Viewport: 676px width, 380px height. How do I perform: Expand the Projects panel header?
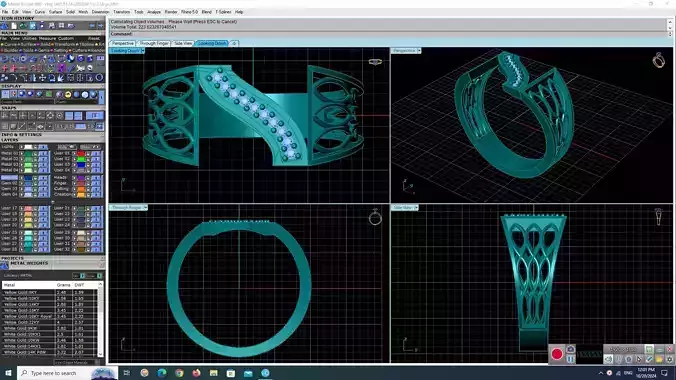[x=53, y=258]
